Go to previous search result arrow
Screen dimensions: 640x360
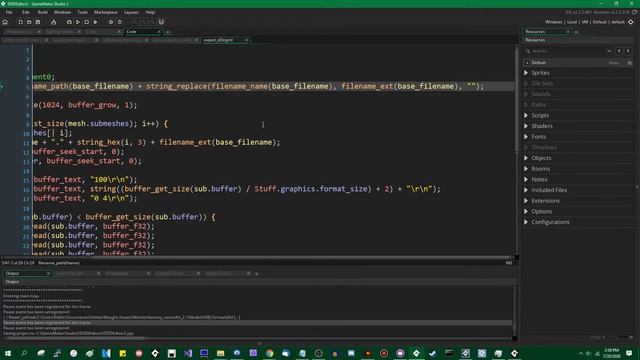pyautogui.click(x=619, y=51)
